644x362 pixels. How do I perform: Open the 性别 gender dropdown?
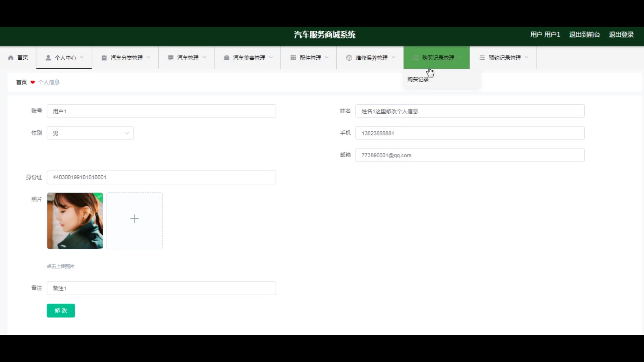(90, 133)
